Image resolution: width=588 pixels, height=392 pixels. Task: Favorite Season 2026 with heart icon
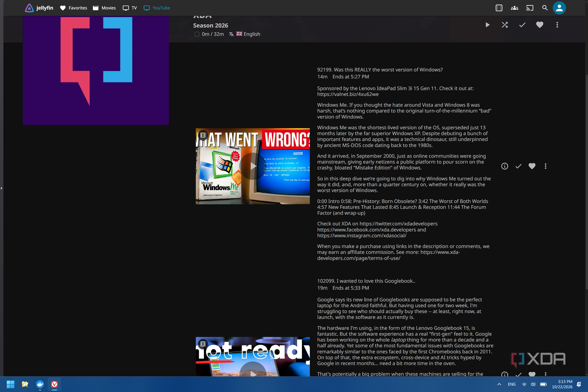click(540, 25)
